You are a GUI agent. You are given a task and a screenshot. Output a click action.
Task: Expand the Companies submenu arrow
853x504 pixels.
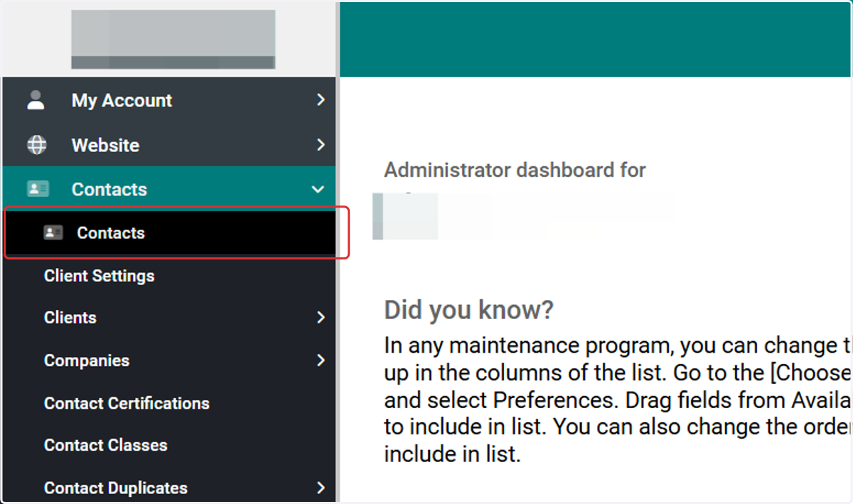pos(321,360)
